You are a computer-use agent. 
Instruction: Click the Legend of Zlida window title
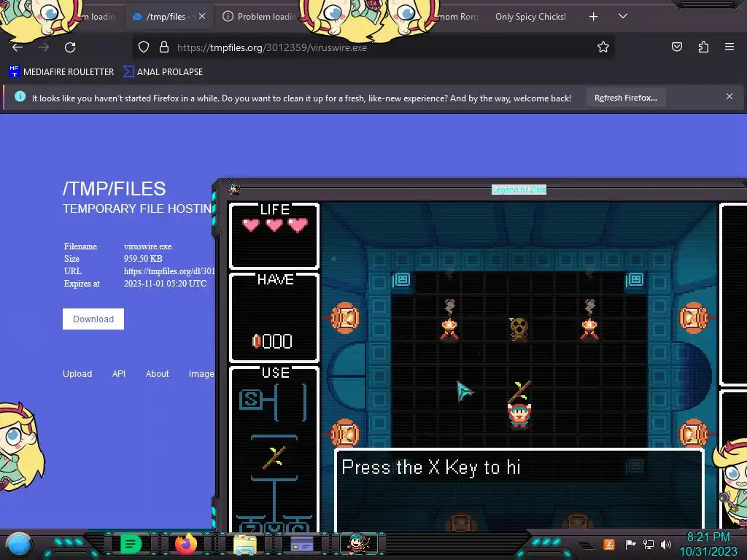[x=519, y=190]
